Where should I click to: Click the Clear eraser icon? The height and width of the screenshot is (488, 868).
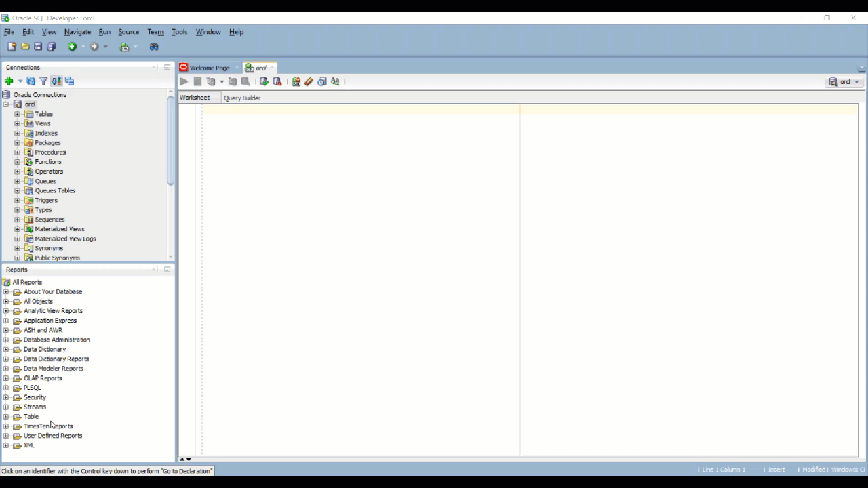(x=309, y=81)
